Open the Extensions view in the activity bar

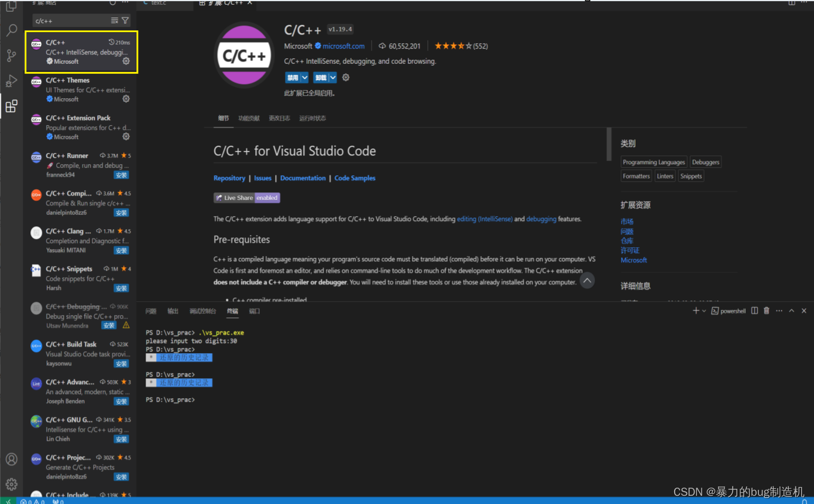[x=12, y=106]
